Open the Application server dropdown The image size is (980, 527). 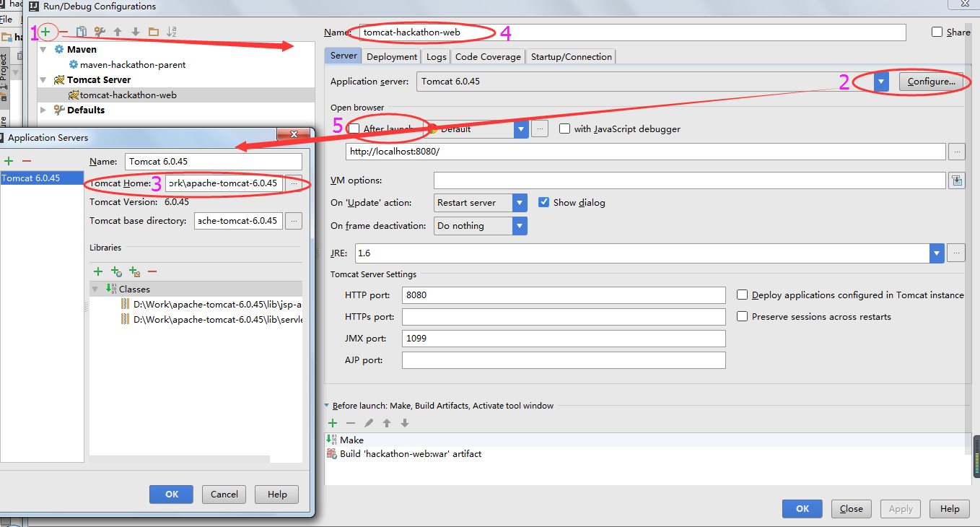tap(881, 82)
